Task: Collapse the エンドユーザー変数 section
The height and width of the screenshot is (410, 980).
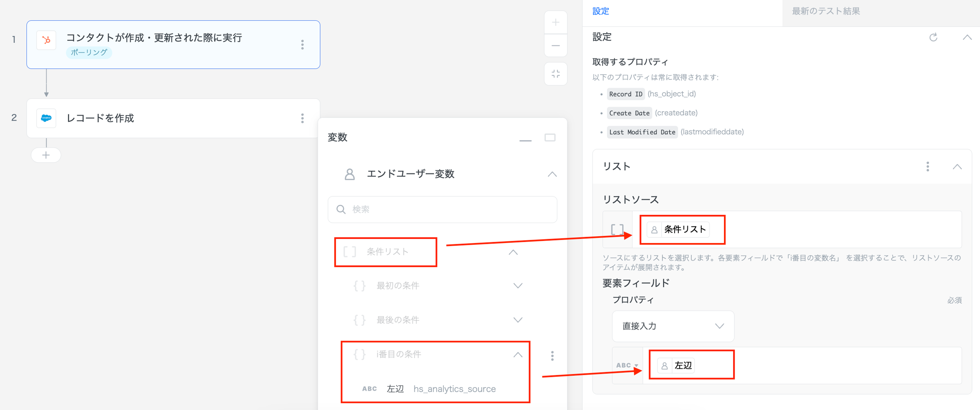Action: [x=552, y=174]
